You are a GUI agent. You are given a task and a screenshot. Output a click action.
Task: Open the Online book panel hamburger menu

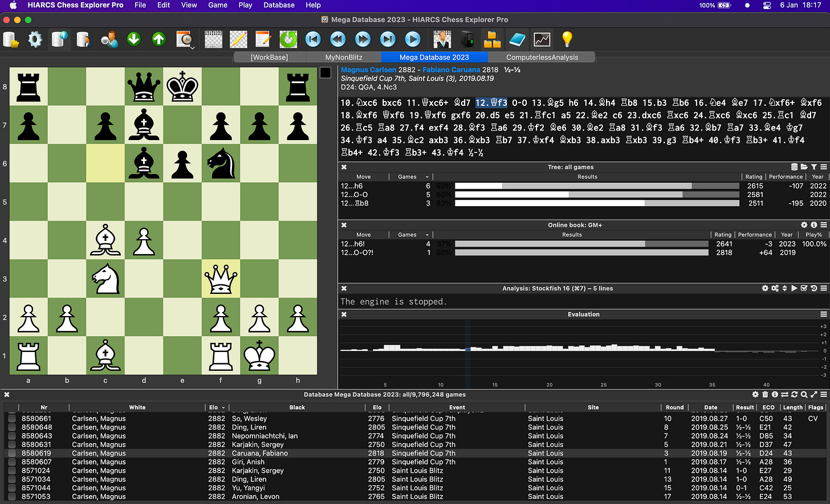pyautogui.click(x=824, y=225)
